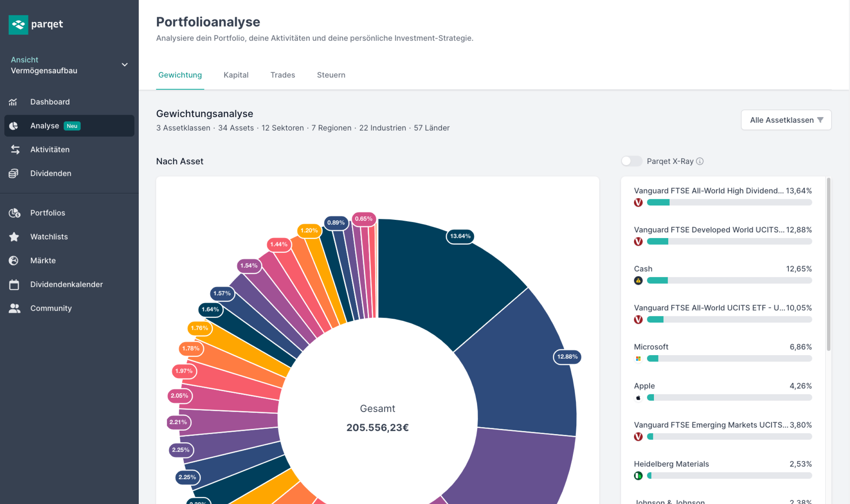Select the 'Heidelberg Materials' 2,53% entry

[x=723, y=469]
